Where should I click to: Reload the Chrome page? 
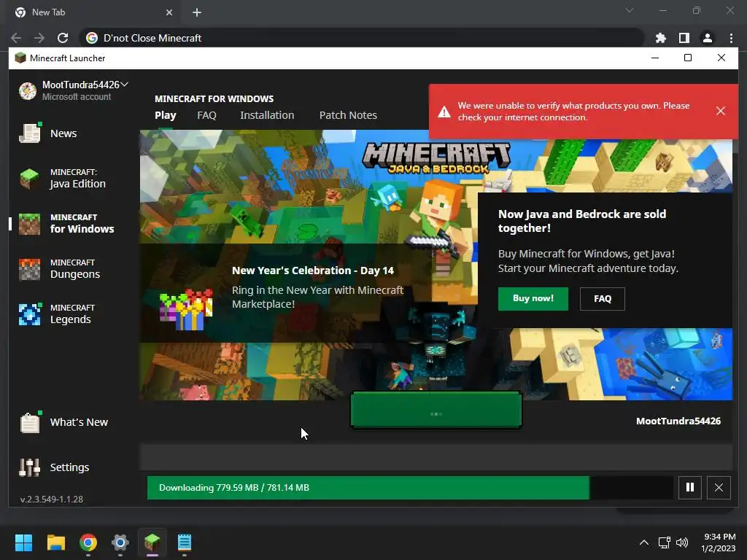tap(63, 38)
